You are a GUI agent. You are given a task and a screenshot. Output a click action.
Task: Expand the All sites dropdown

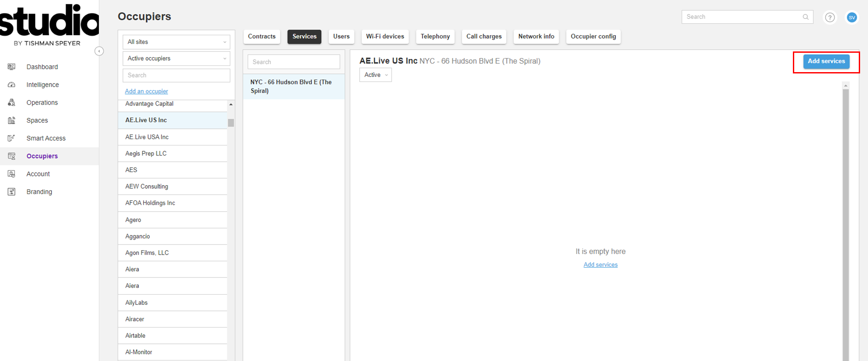click(176, 42)
